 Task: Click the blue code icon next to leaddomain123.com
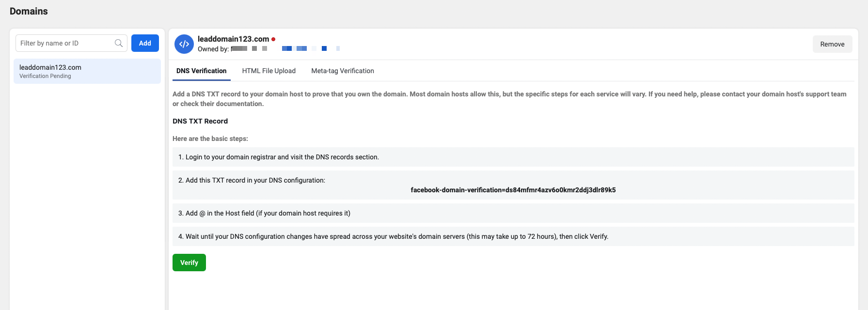[x=184, y=44]
